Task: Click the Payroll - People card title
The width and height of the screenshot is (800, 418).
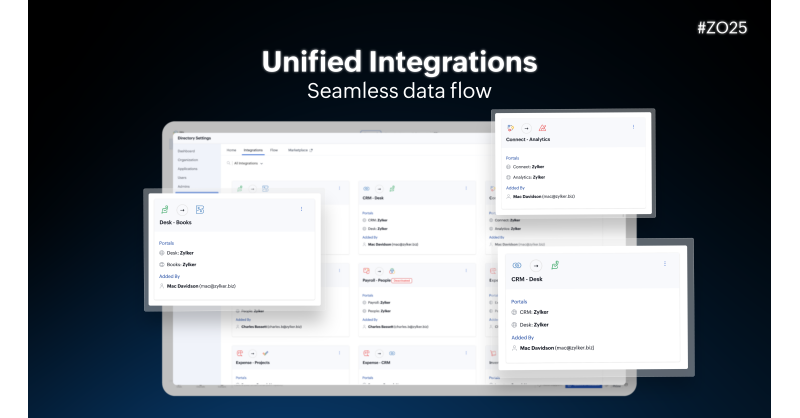Action: pyautogui.click(x=377, y=281)
